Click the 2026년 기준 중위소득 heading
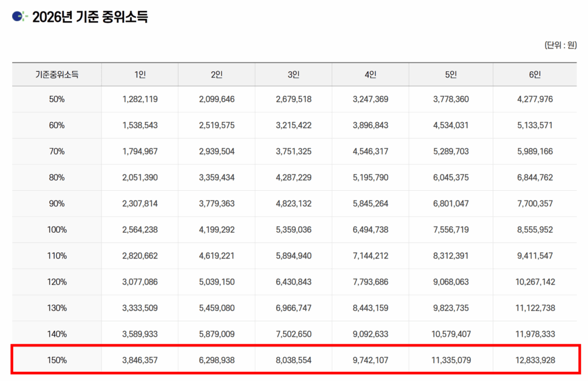 pos(90,17)
